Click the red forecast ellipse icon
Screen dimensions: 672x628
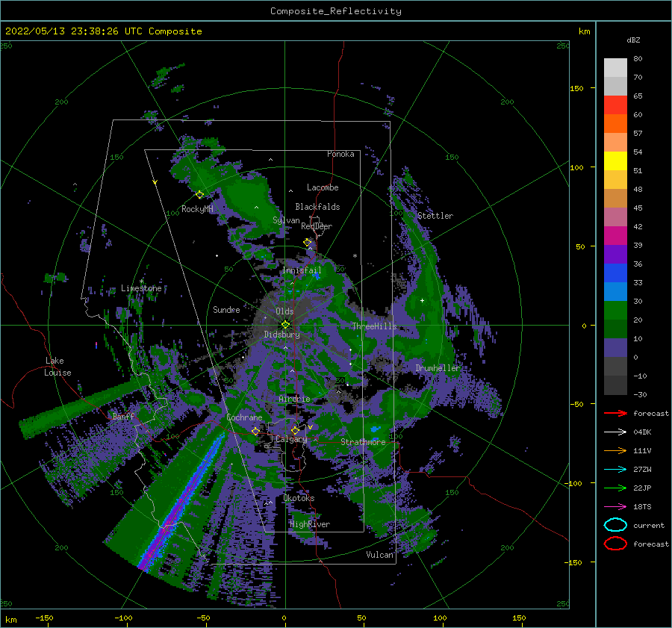pos(615,544)
